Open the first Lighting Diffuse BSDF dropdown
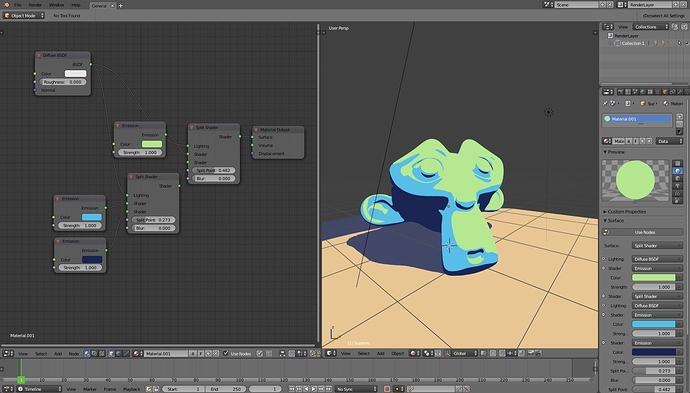This screenshot has width=690, height=393. click(657, 259)
